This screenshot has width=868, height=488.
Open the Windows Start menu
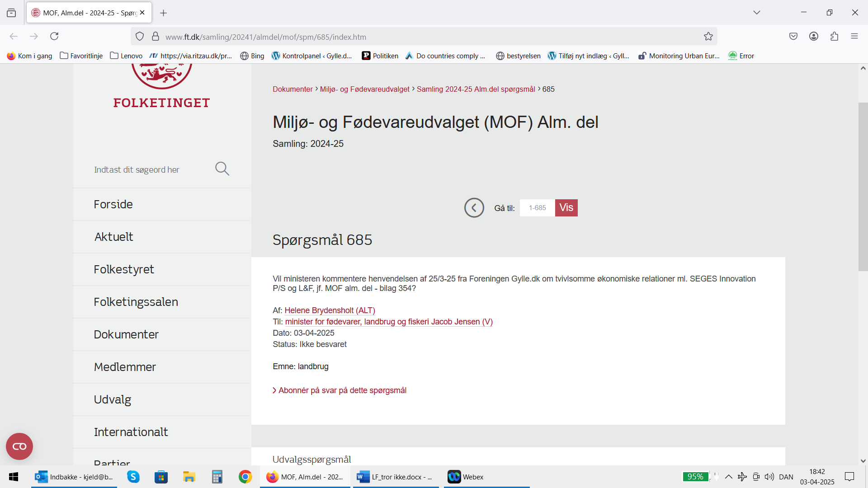click(x=14, y=477)
